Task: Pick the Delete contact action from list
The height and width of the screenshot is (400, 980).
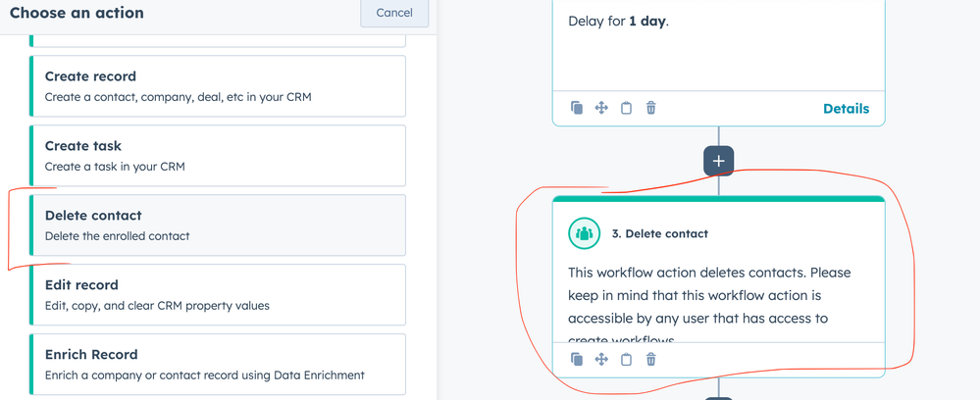Action: (218, 225)
